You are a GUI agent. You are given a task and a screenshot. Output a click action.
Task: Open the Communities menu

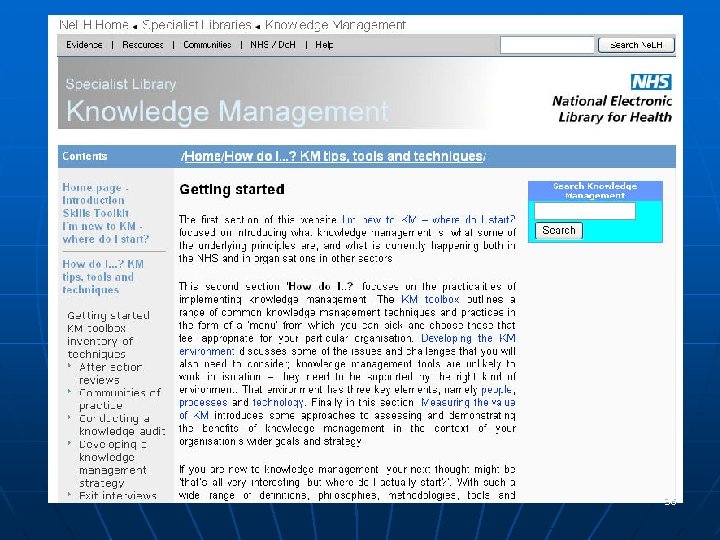click(207, 45)
